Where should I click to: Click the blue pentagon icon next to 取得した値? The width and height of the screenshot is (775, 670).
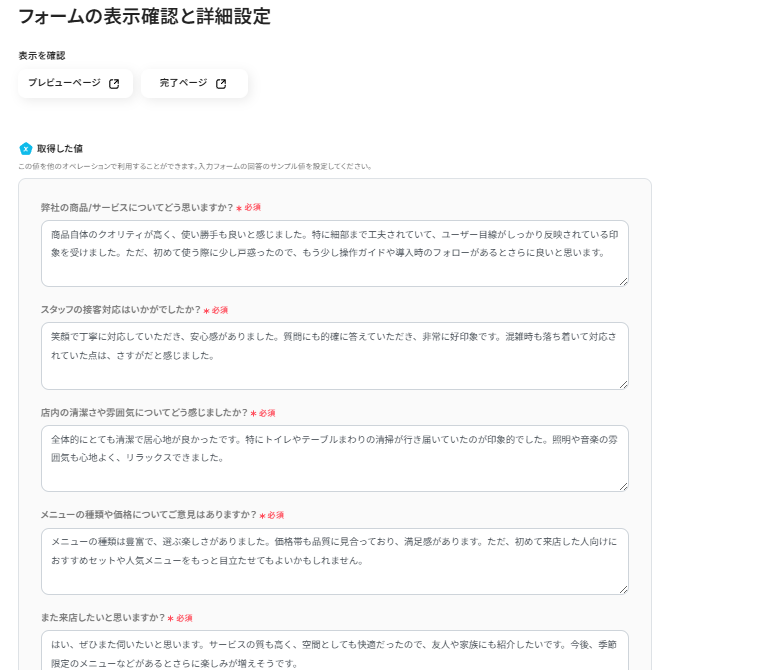(x=26, y=148)
